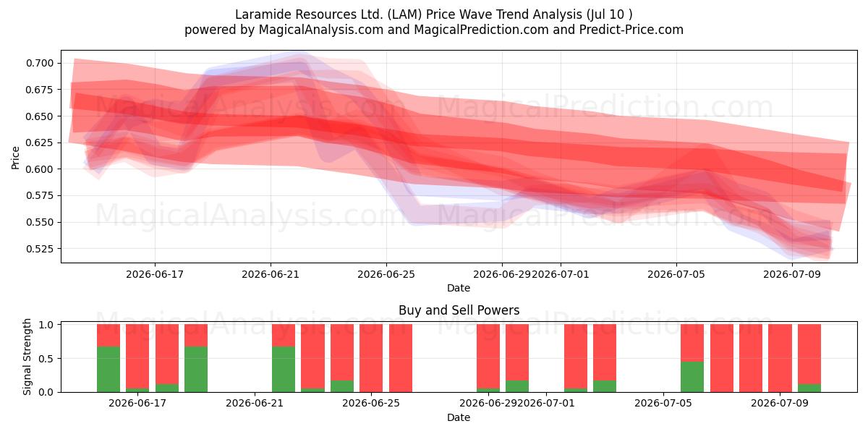The image size is (868, 434).
Task: Click the 'powered by MagicalAnalysis.com' subtitle line
Action: tap(434, 30)
